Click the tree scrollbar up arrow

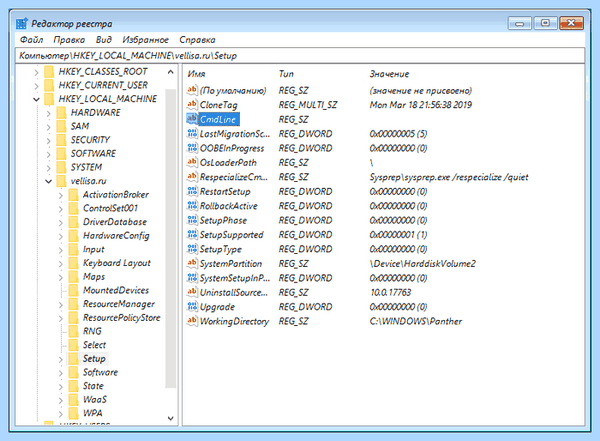(x=171, y=72)
